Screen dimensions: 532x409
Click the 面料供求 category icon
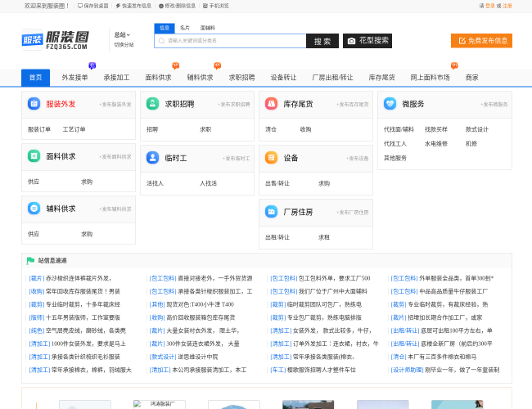point(34,156)
